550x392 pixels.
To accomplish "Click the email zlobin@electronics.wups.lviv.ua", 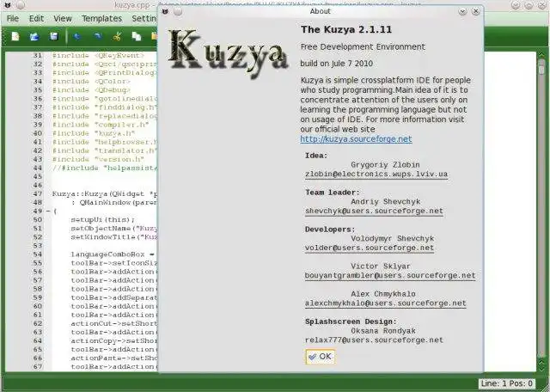I will [376, 174].
